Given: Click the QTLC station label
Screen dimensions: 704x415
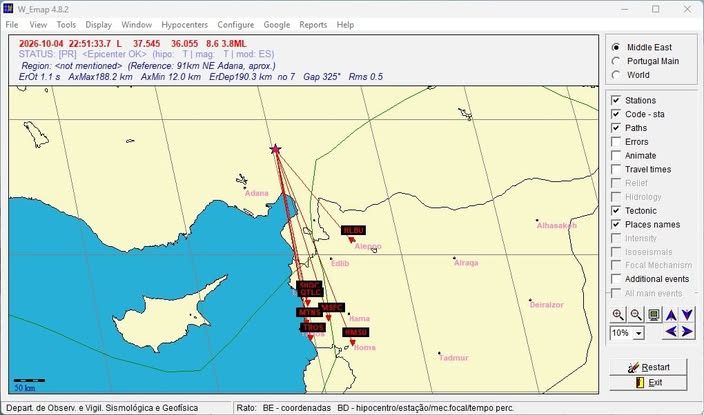Looking at the screenshot, I should pyautogui.click(x=310, y=292).
